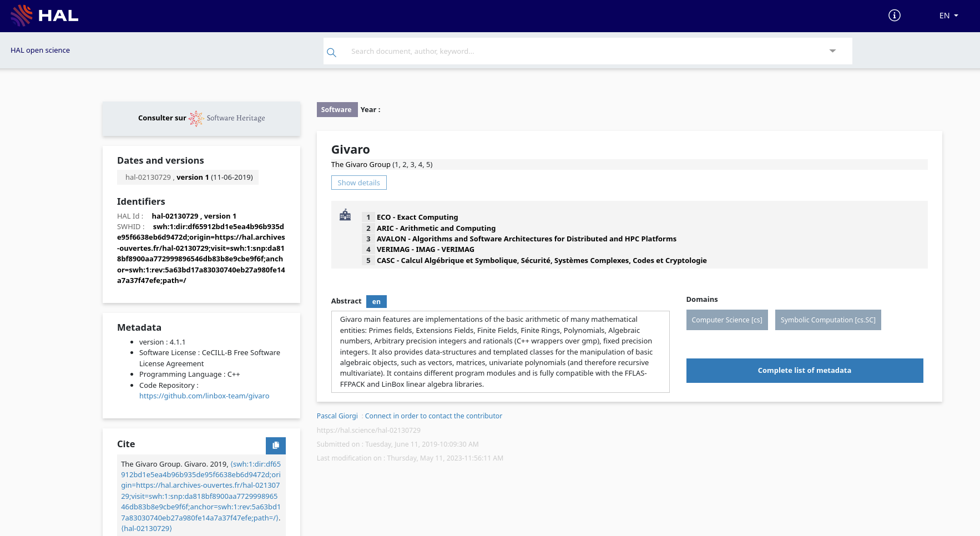Click the Software document type tag
Screen dimensions: 980x536
tap(336, 110)
